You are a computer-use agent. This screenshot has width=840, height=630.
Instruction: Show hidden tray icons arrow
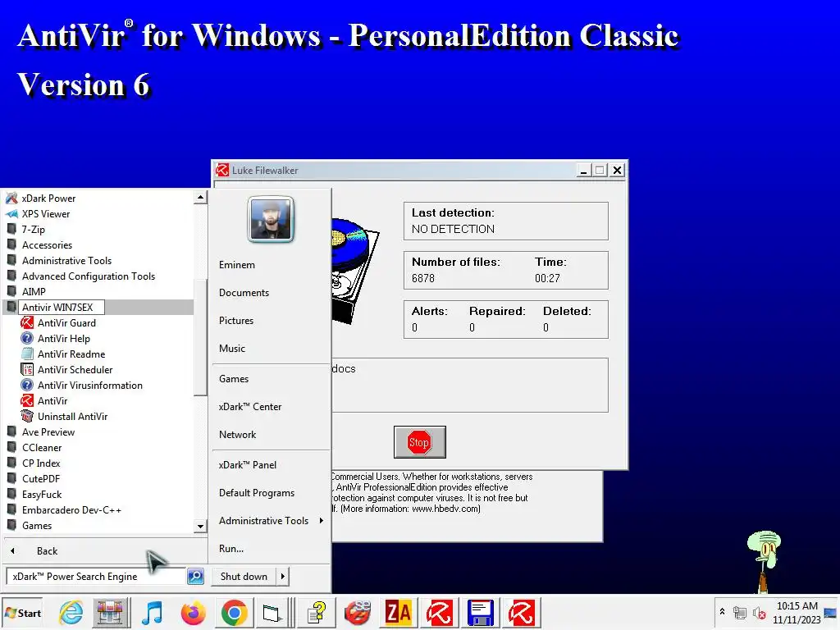pos(722,611)
